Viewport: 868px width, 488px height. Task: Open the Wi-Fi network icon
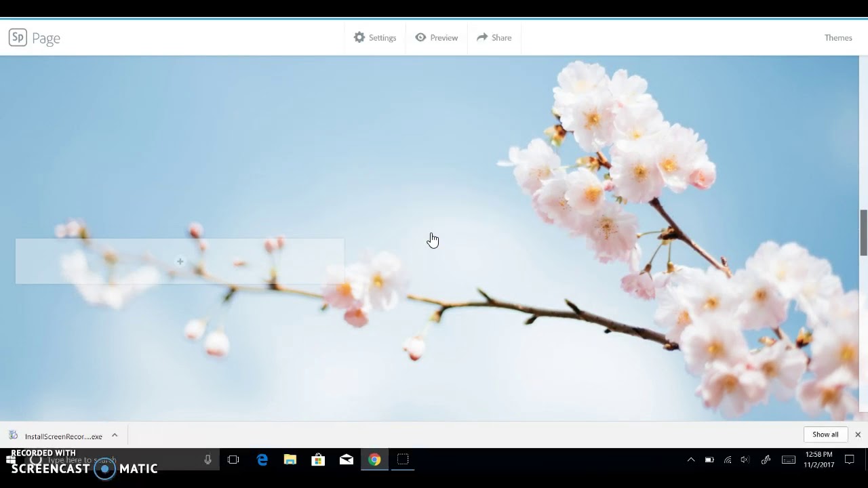coord(728,460)
